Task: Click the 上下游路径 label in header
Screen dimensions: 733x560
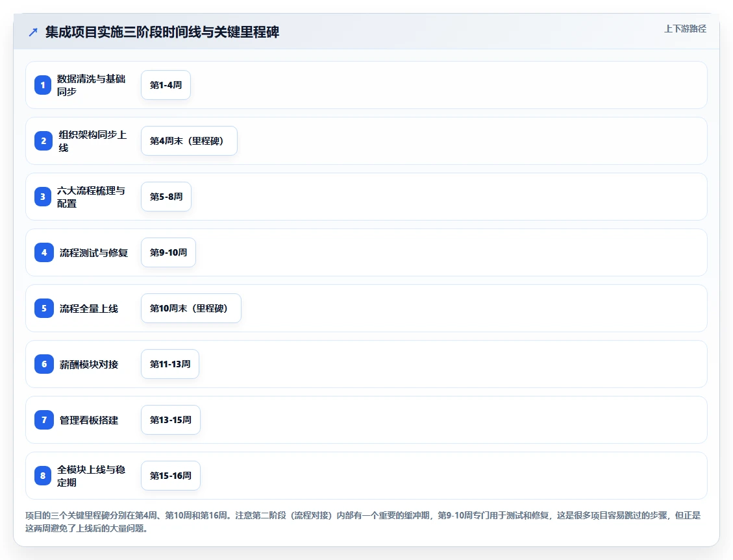Action: (685, 29)
